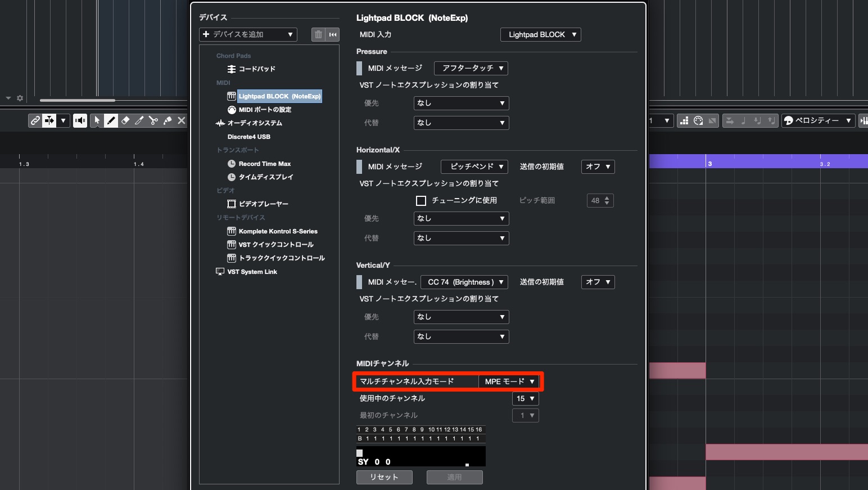Click the small triangle beside the gear
This screenshot has height=490, width=868.
(8, 98)
